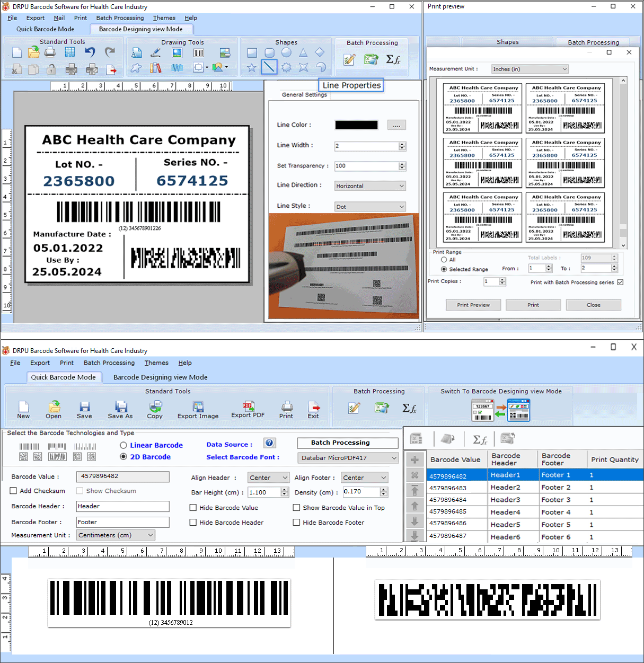Screen dimensions: 644x663
Task: Check Hide Barcode Header option
Action: 193,523
